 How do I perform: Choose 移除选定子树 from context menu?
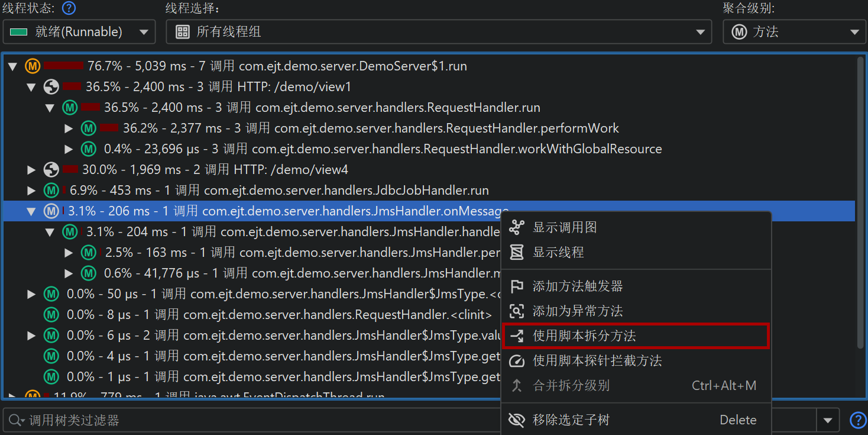pyautogui.click(x=636, y=420)
